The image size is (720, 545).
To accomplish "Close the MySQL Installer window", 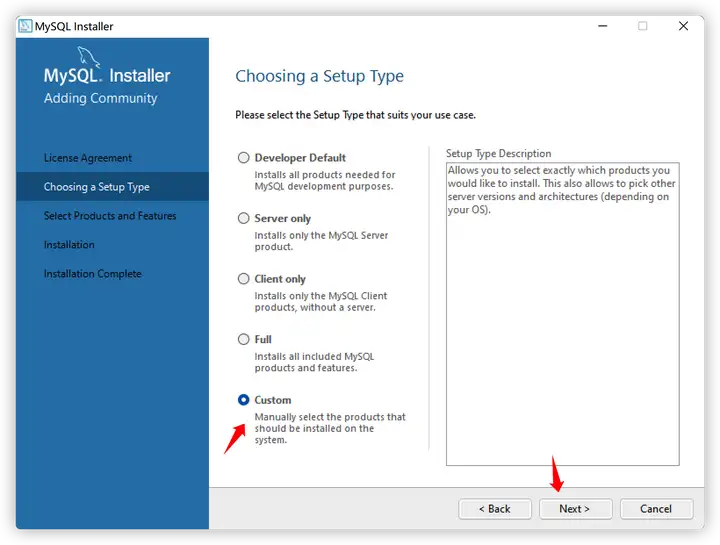I will pyautogui.click(x=683, y=26).
